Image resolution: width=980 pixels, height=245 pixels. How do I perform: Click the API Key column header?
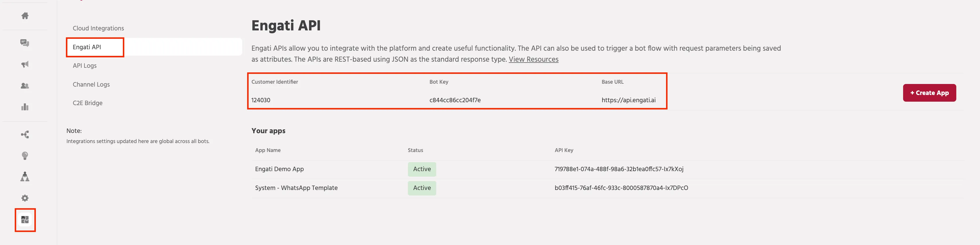coord(564,150)
